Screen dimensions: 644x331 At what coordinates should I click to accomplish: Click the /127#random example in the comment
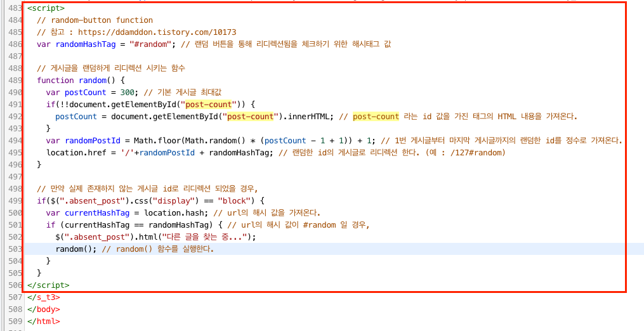coord(477,153)
